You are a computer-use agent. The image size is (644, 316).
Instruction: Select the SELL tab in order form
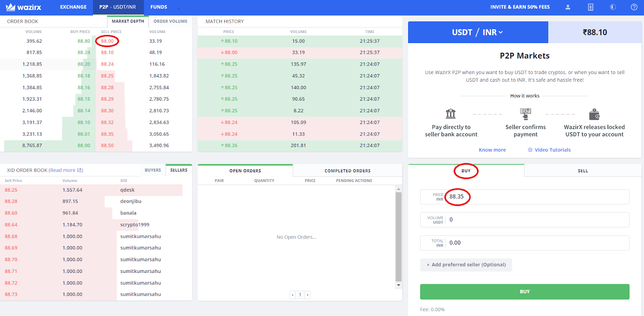point(583,171)
